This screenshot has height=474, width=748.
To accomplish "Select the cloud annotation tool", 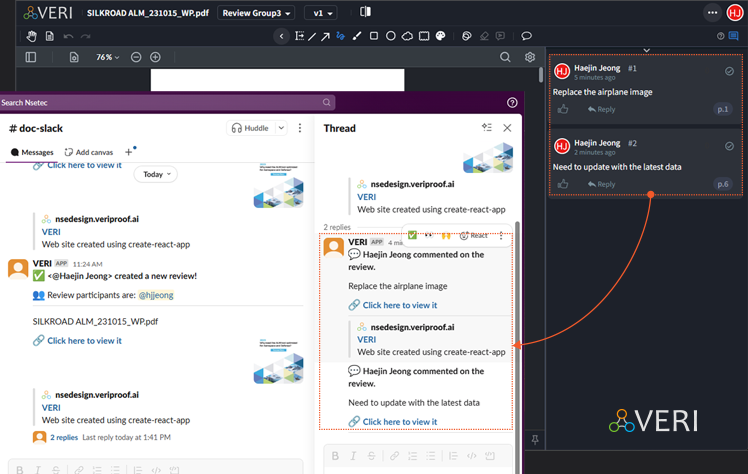I will tap(408, 36).
